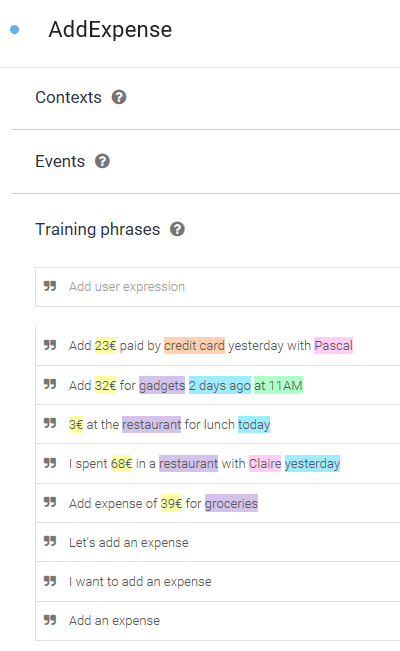Select the yellow '68€' annotated amount
The image size is (400, 651).
pos(121,463)
